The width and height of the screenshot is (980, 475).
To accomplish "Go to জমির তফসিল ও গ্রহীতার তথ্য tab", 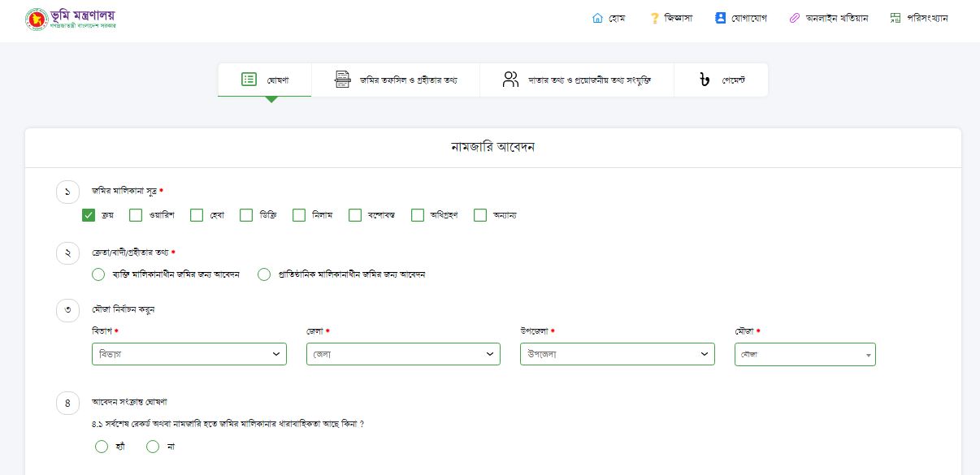I will pos(396,80).
